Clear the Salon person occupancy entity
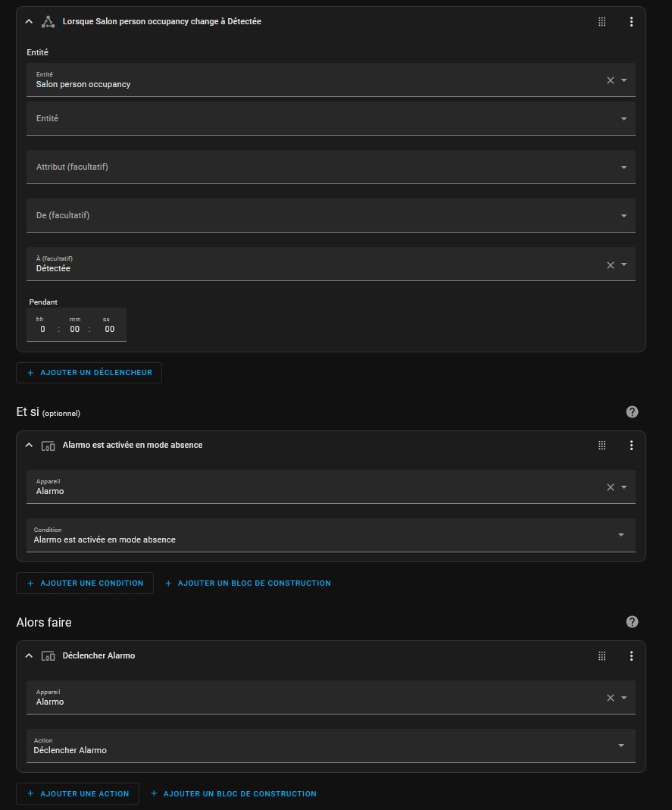Screen dimensions: 672x810 tap(611, 80)
